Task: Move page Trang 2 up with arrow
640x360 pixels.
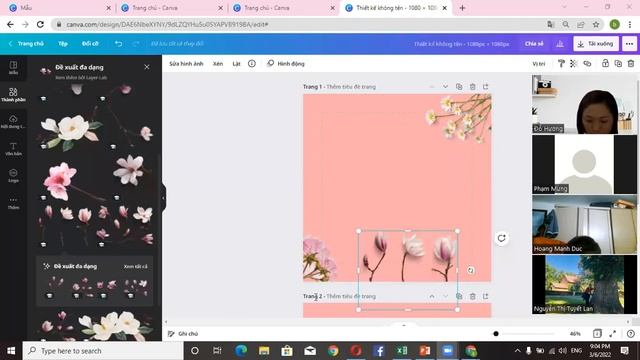Action: 432,296
